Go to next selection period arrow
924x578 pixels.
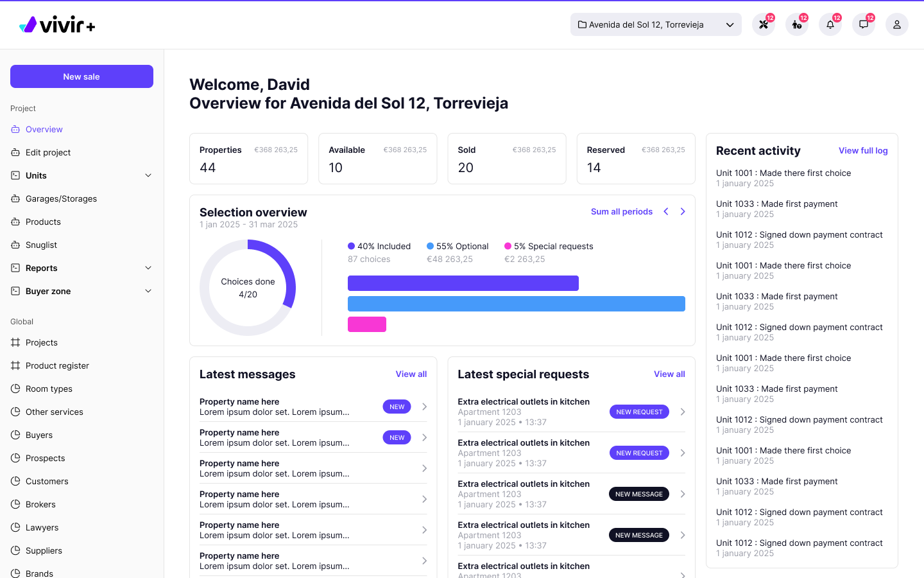pos(683,211)
